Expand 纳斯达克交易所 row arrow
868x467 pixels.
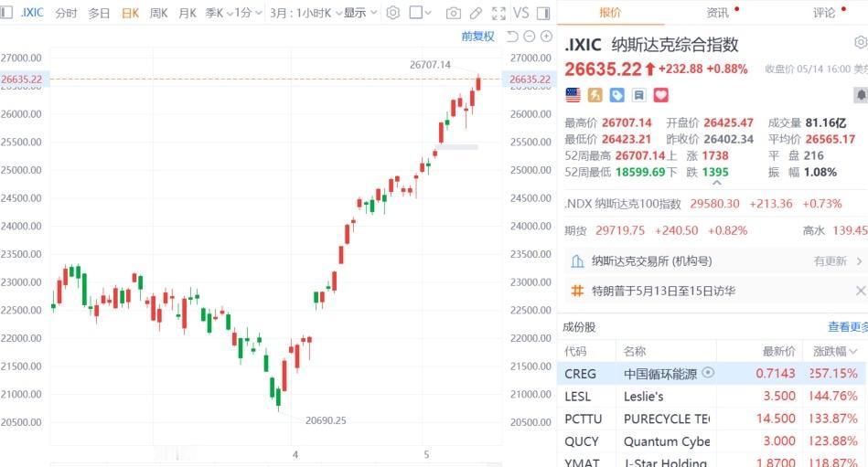click(x=859, y=261)
